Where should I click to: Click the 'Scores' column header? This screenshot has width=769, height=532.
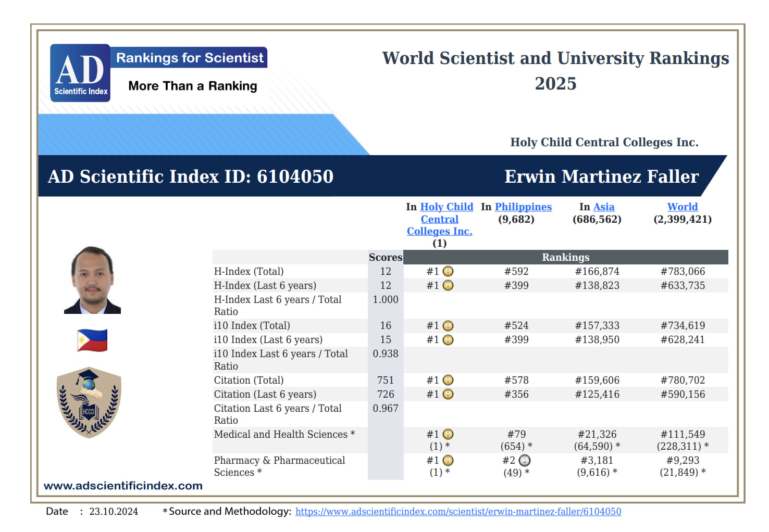point(386,257)
